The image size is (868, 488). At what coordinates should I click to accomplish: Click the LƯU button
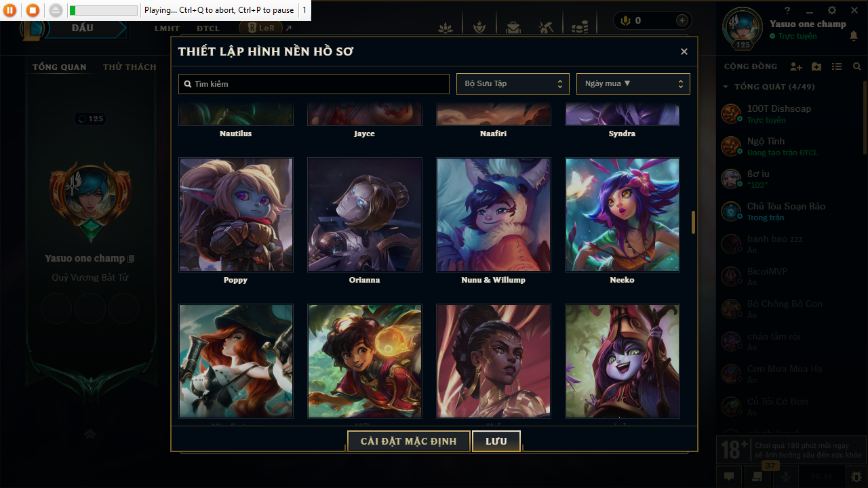(496, 441)
